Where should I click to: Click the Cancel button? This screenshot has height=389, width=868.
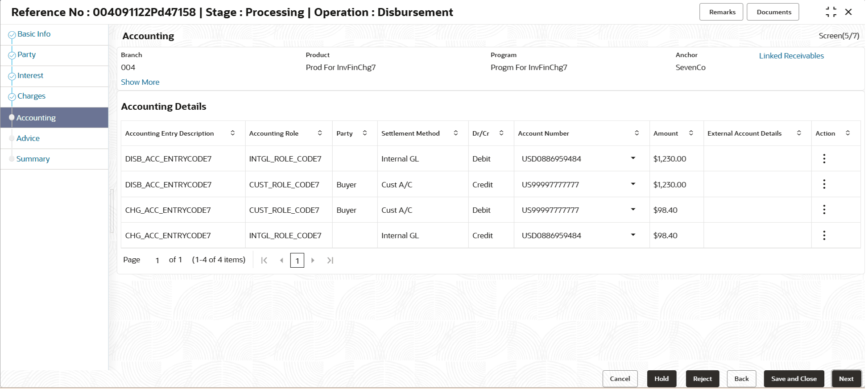(620, 379)
